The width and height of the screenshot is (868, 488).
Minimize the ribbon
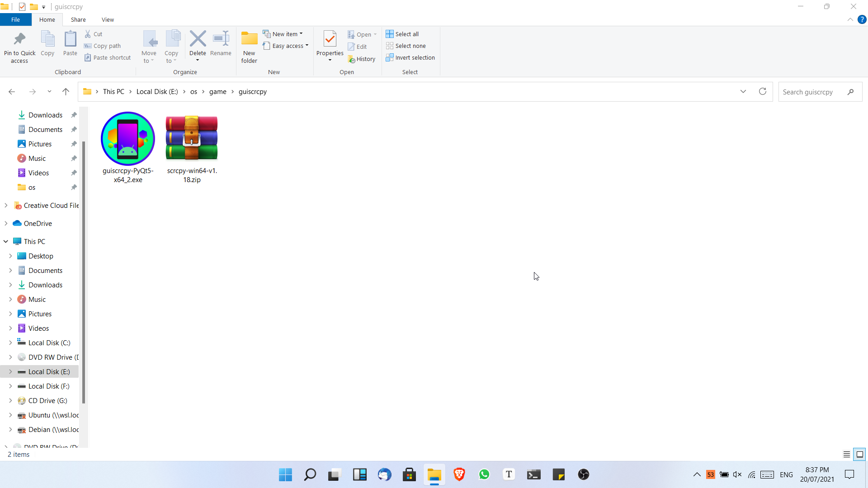[x=850, y=19]
